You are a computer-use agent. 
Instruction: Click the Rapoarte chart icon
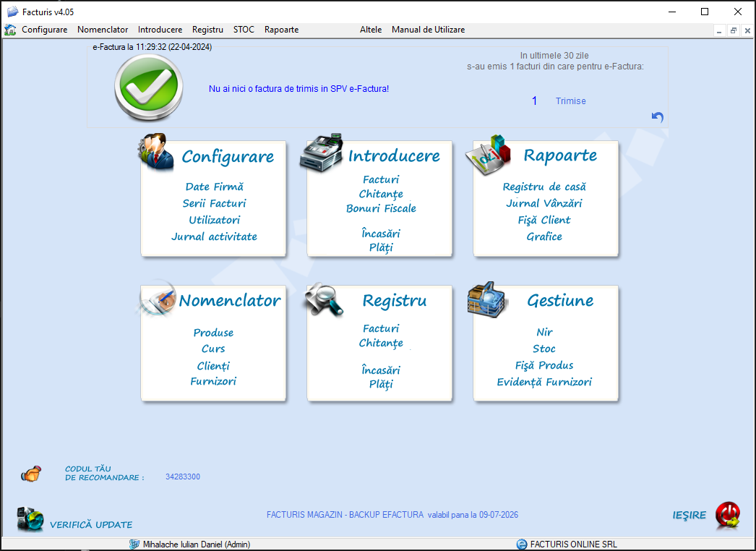tap(489, 154)
